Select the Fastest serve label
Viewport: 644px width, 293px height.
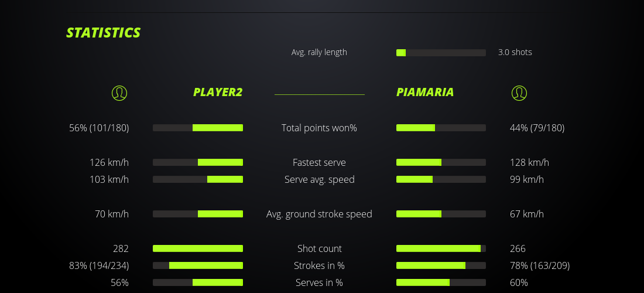pyautogui.click(x=319, y=162)
